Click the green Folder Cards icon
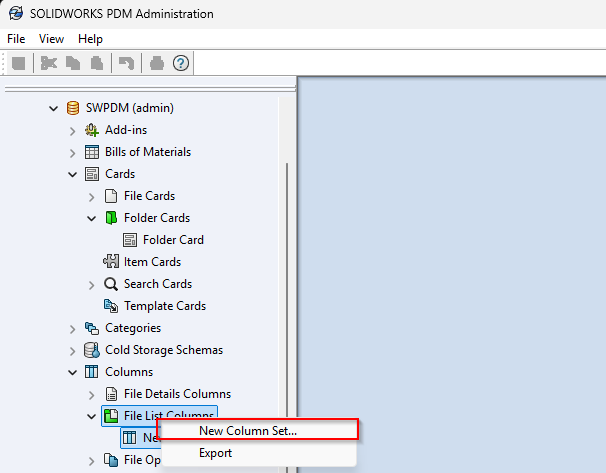 (x=111, y=218)
